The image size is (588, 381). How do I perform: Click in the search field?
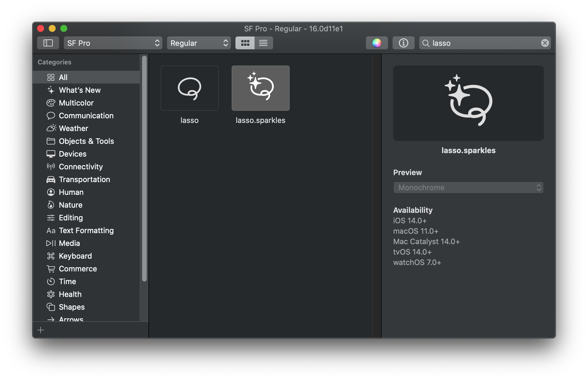(484, 43)
